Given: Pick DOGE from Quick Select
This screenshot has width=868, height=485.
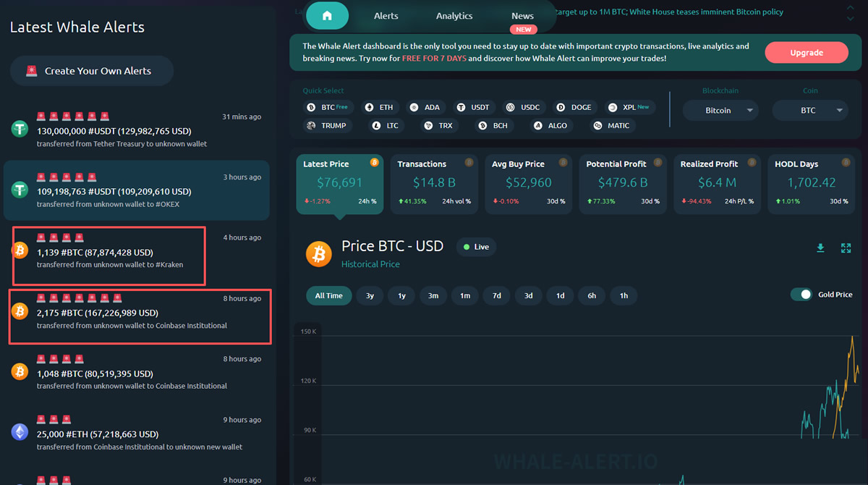Looking at the screenshot, I should point(574,107).
